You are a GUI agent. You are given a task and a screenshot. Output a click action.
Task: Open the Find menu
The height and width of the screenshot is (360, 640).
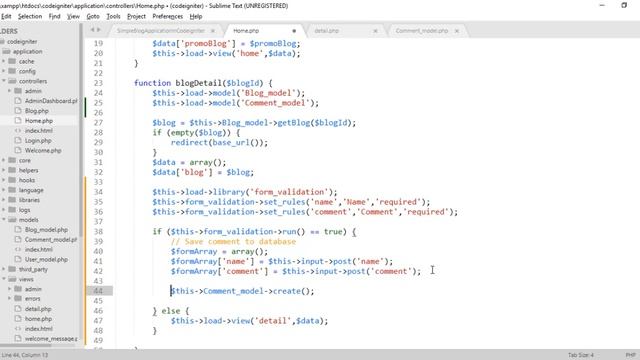coord(54,16)
